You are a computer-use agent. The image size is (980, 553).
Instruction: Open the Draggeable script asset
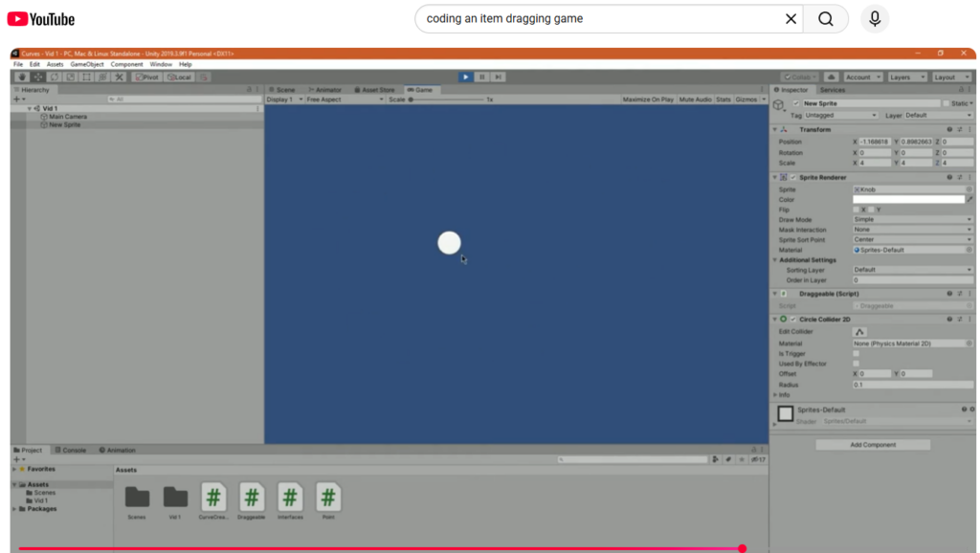(x=252, y=498)
